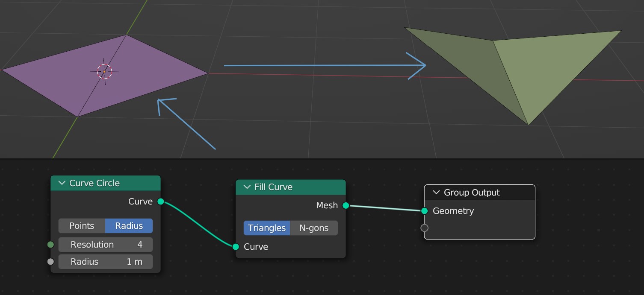Click the Geometry label on Group Output

pos(453,211)
